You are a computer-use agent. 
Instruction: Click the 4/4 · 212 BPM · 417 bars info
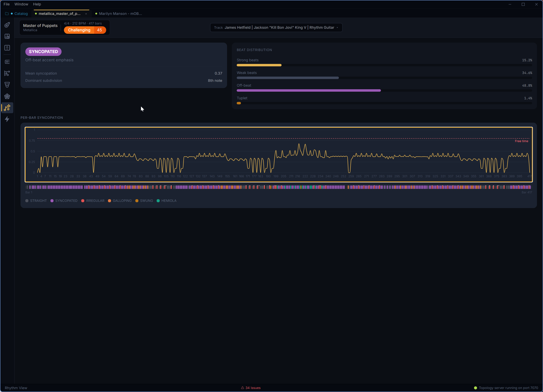(83, 23)
